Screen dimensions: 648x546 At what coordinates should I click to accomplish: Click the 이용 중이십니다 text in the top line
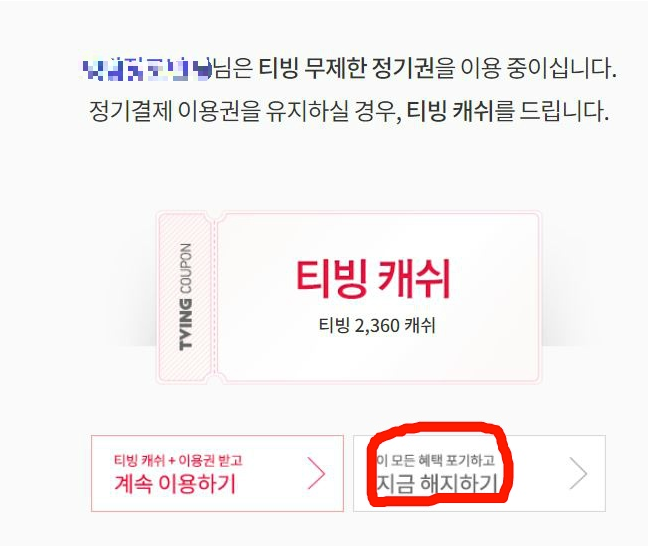[538, 68]
